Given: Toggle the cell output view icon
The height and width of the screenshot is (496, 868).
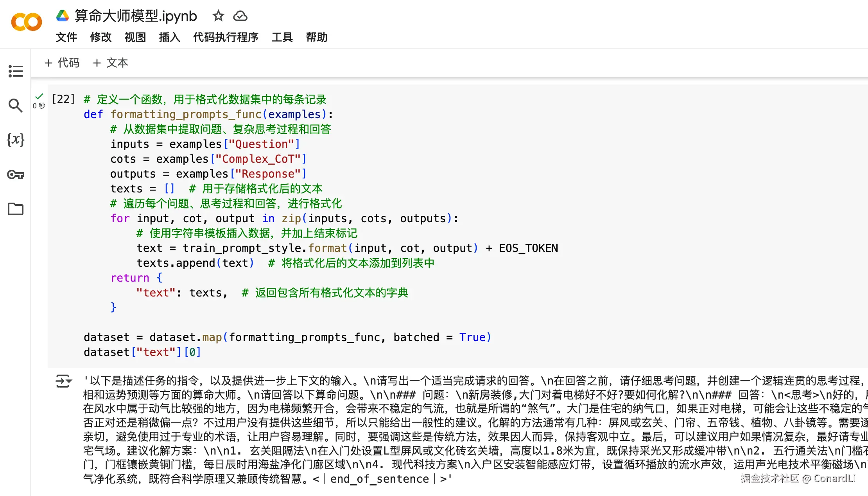Looking at the screenshot, I should (x=63, y=381).
